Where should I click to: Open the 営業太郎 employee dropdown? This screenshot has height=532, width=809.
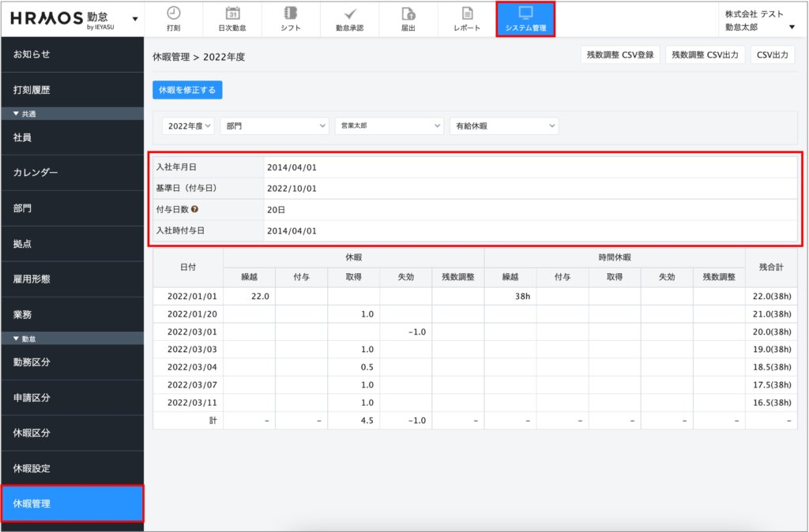(x=389, y=126)
